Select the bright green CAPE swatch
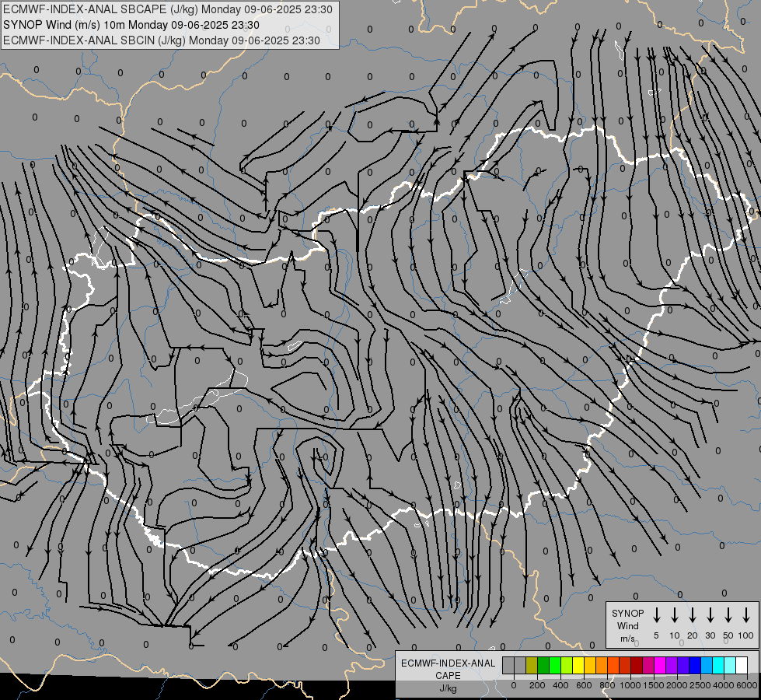 (555, 665)
